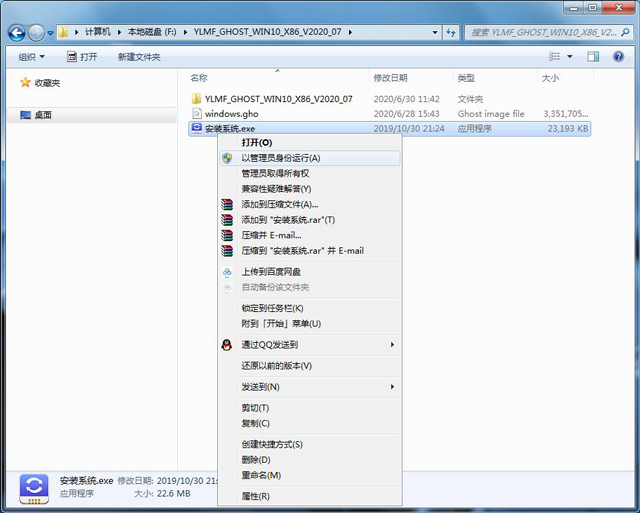The height and width of the screenshot is (513, 640).
Task: Click WinRAR icon beside 添加到压缩文件(A)
Action: click(227, 204)
